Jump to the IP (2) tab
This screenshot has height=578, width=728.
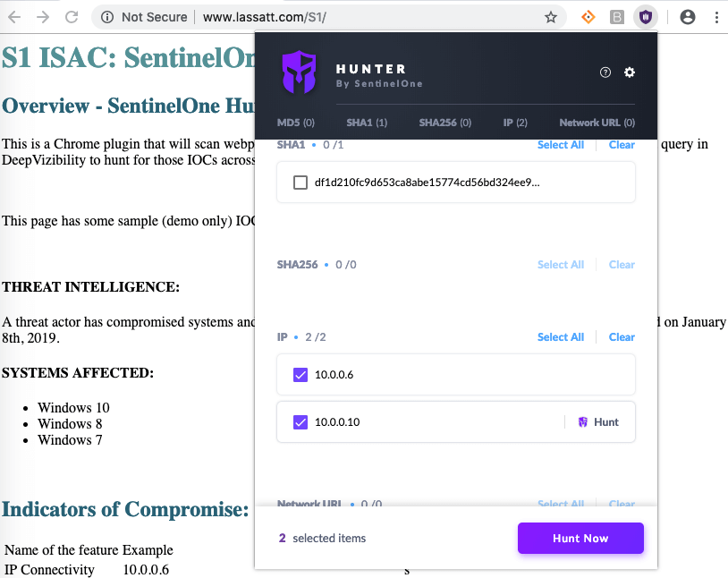[x=515, y=123]
